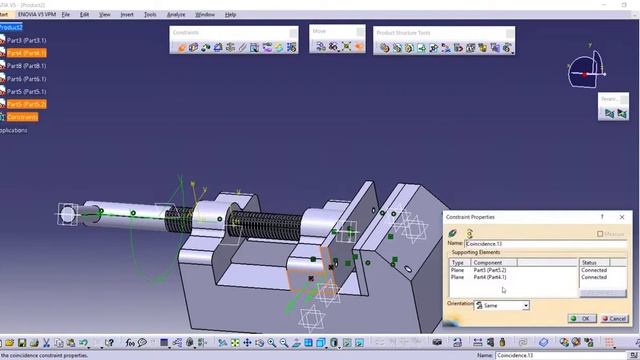This screenshot has height=360, width=640.
Task: Click the compass in the top right
Action: [x=587, y=68]
